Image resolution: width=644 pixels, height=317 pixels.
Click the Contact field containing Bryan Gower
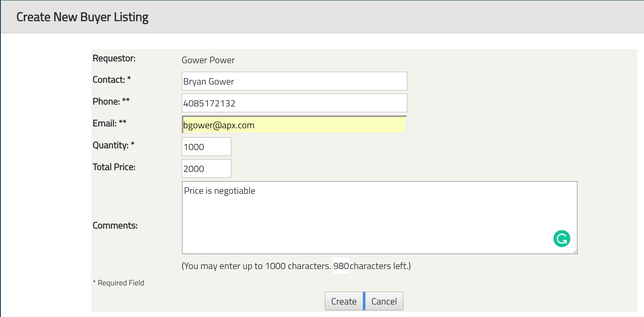pyautogui.click(x=294, y=81)
